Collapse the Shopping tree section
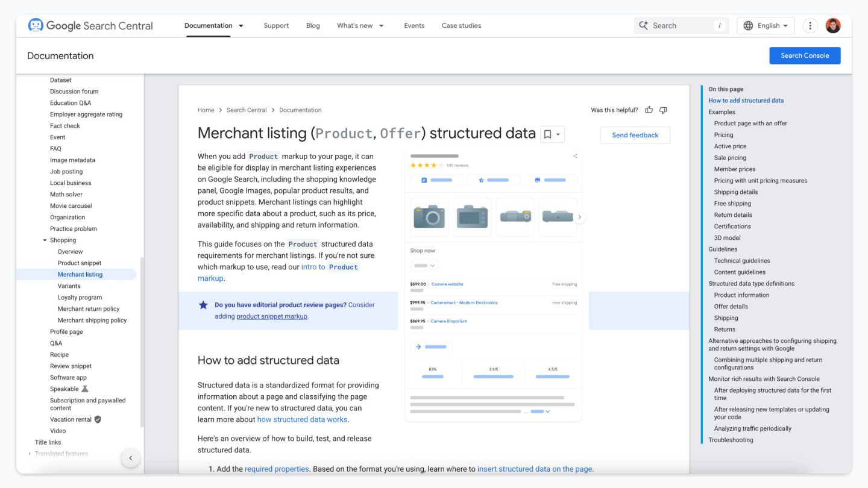 click(45, 240)
